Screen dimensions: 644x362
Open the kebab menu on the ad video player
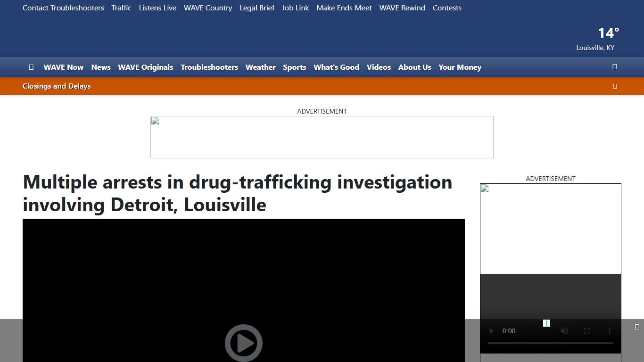(609, 331)
